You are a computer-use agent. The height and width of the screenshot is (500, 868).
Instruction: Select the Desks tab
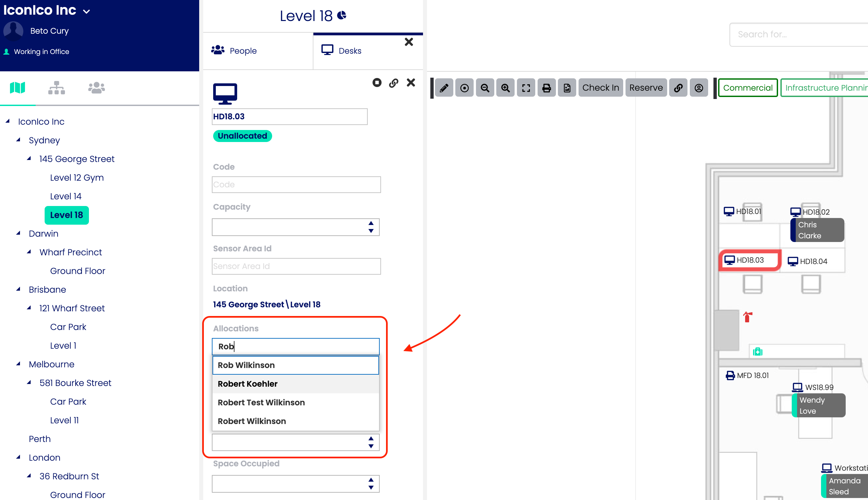(350, 51)
